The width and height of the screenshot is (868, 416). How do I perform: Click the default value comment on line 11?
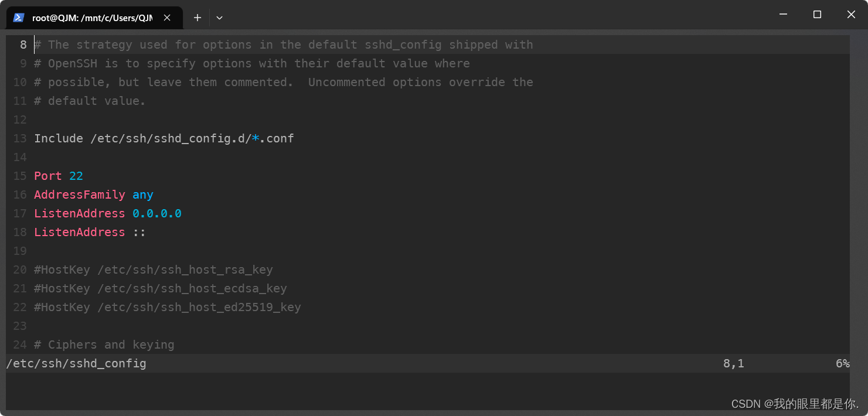click(90, 100)
